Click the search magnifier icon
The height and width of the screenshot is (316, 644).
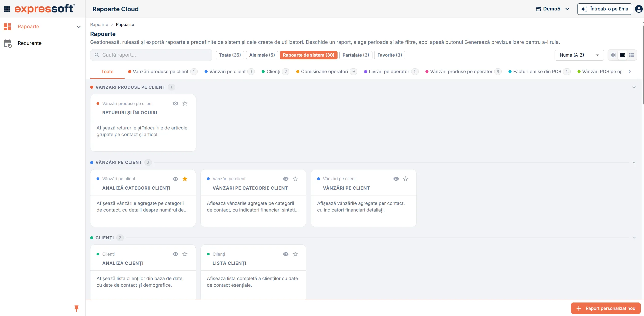coord(97,55)
